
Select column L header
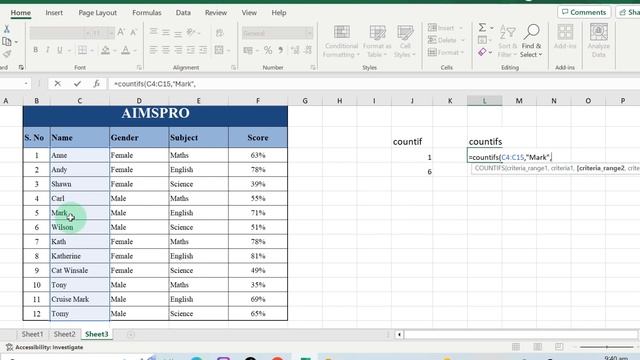click(x=484, y=101)
